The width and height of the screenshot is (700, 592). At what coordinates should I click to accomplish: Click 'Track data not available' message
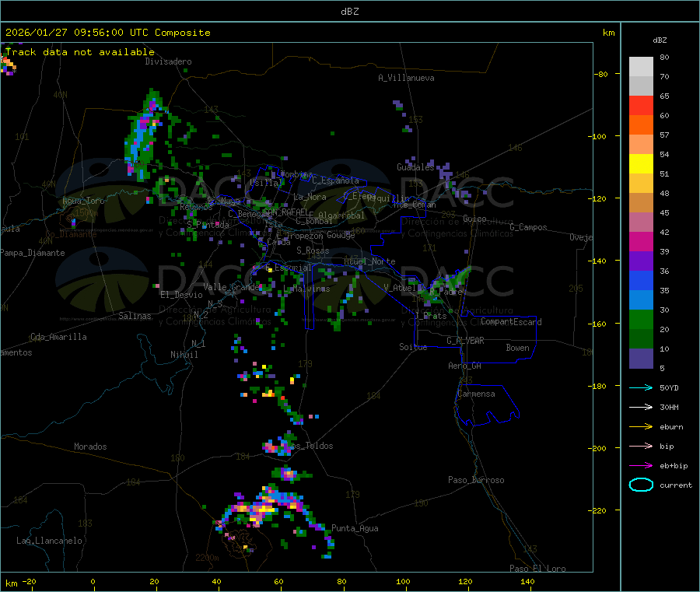click(80, 52)
